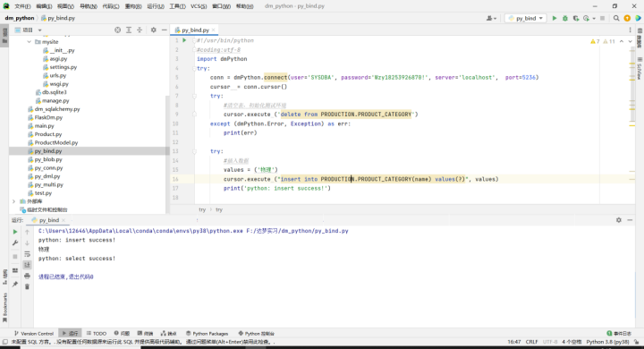The height and width of the screenshot is (349, 644).
Task: Click run panel stop square icon
Action: (15, 257)
